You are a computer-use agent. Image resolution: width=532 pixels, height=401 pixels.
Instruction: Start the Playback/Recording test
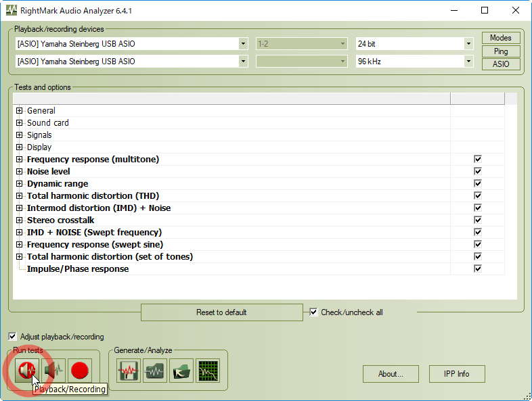(x=27, y=371)
